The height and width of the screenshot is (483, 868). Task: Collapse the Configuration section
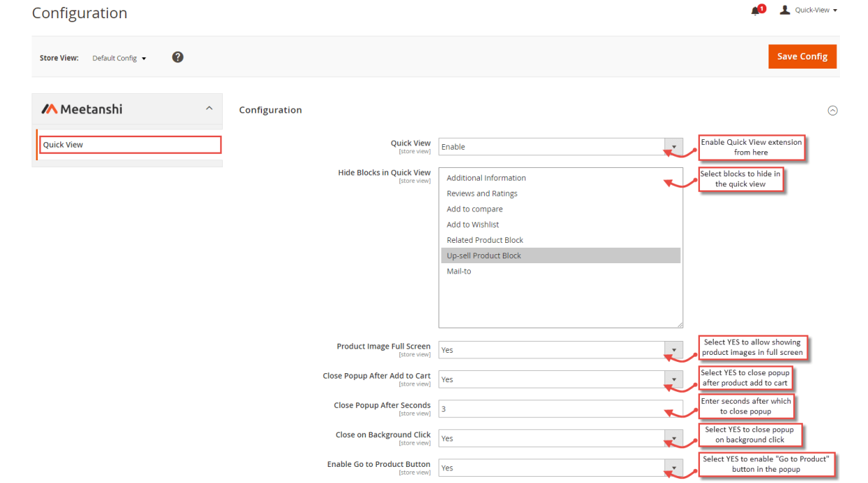pyautogui.click(x=832, y=110)
